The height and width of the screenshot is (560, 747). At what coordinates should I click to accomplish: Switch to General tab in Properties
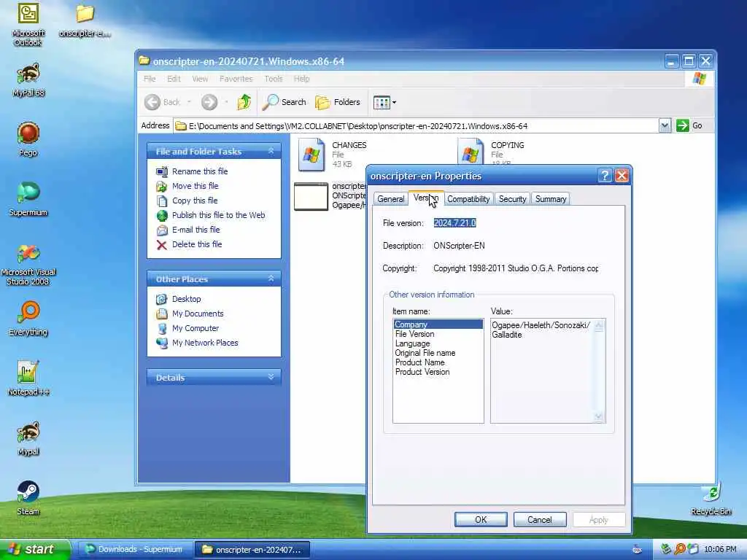[x=391, y=199]
